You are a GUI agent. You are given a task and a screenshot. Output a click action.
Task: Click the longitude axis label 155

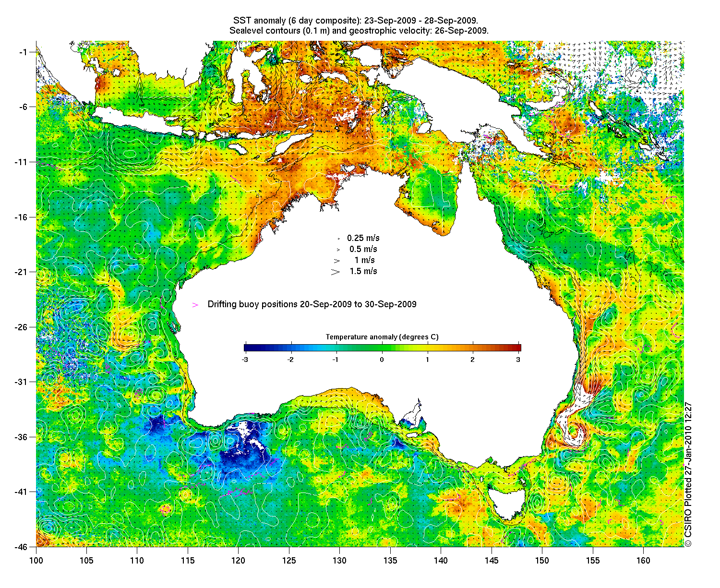tap(593, 561)
